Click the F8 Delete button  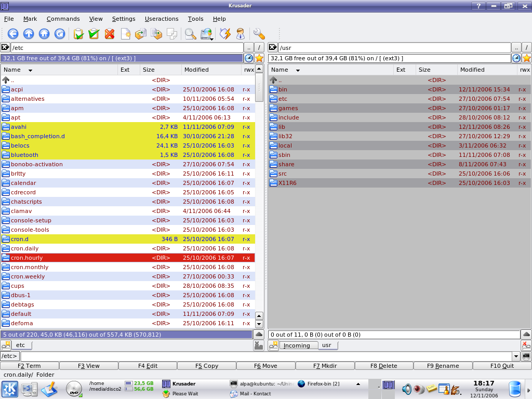click(384, 366)
